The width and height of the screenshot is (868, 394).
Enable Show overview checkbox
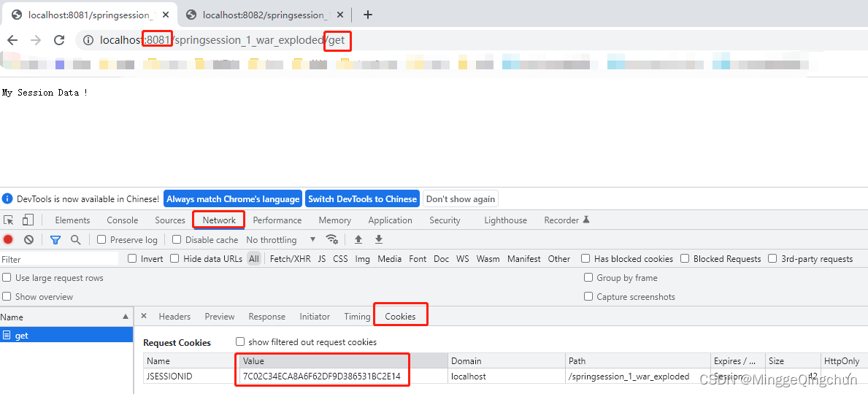(7, 297)
